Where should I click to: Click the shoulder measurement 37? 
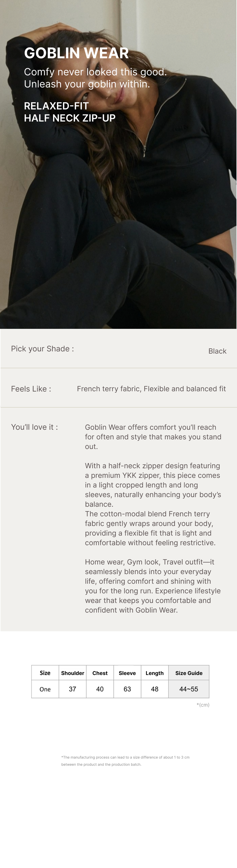73,689
